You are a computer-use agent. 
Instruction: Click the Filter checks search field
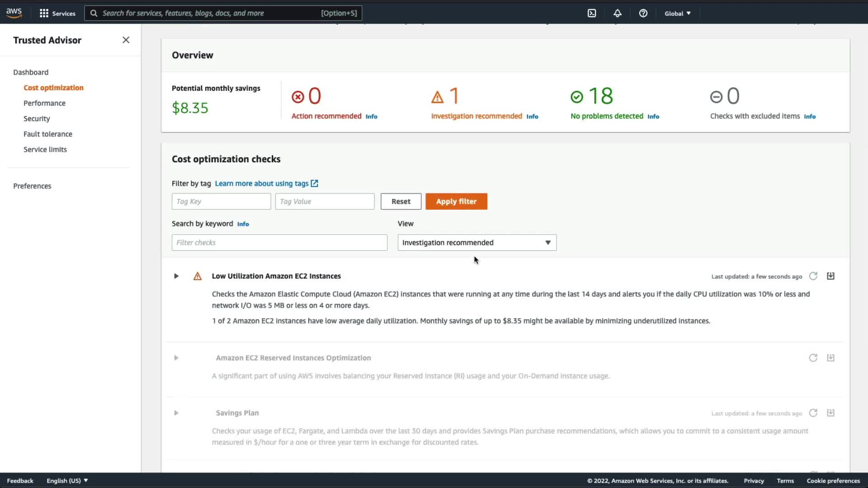tap(279, 243)
